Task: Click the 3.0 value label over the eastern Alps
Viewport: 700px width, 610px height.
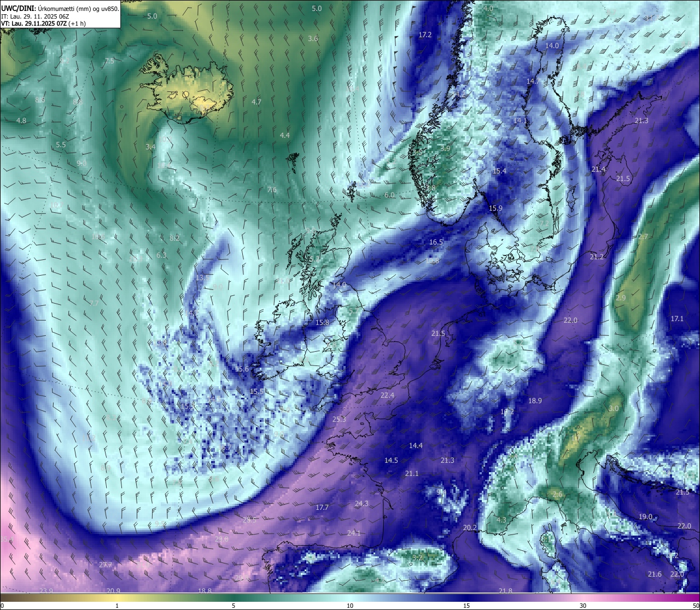Action: (x=614, y=409)
